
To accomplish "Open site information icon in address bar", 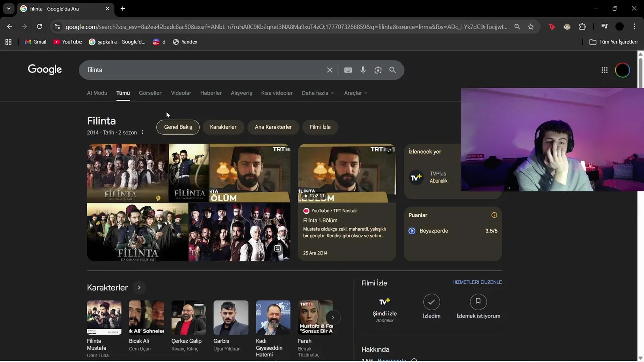I will pyautogui.click(x=57, y=27).
